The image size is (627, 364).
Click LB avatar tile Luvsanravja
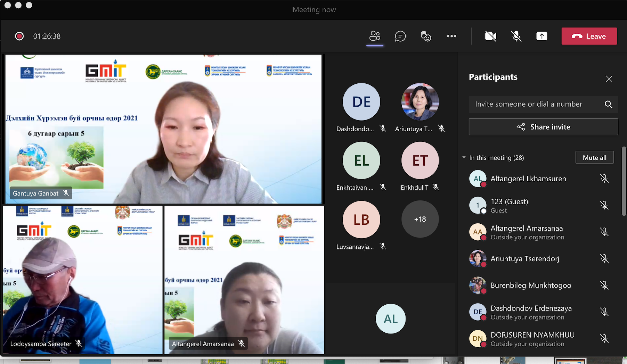[x=361, y=220]
